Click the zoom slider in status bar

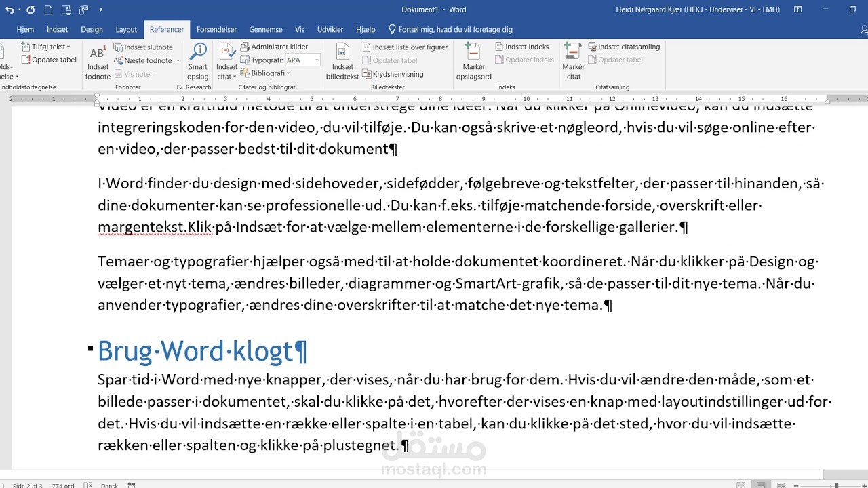coord(835,485)
